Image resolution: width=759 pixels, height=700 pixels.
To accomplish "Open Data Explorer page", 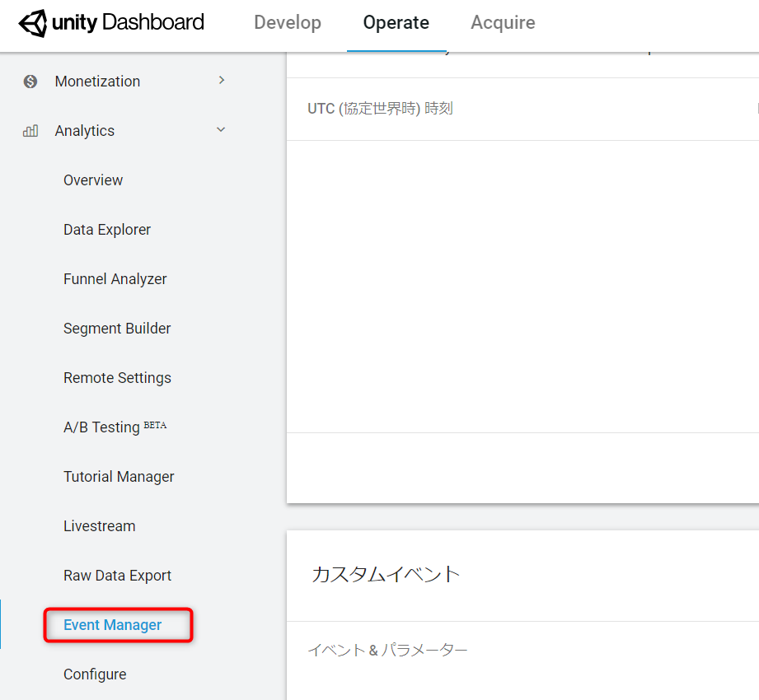I will tap(107, 229).
